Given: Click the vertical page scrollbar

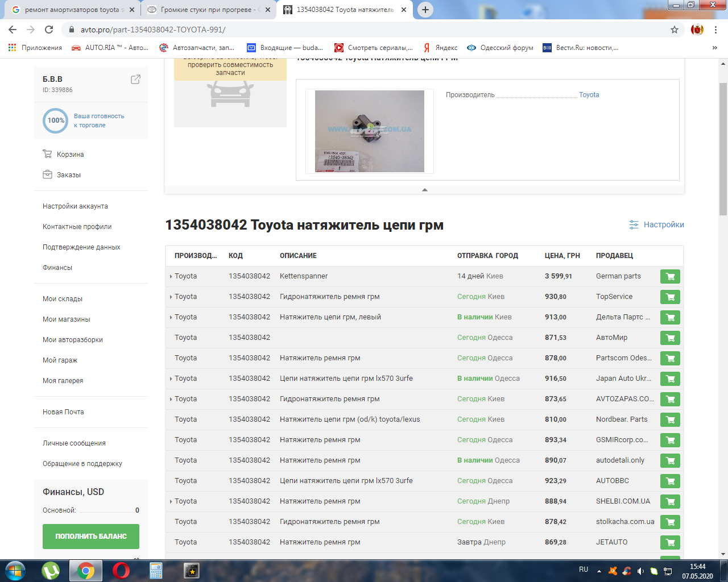Looking at the screenshot, I should tap(723, 148).
